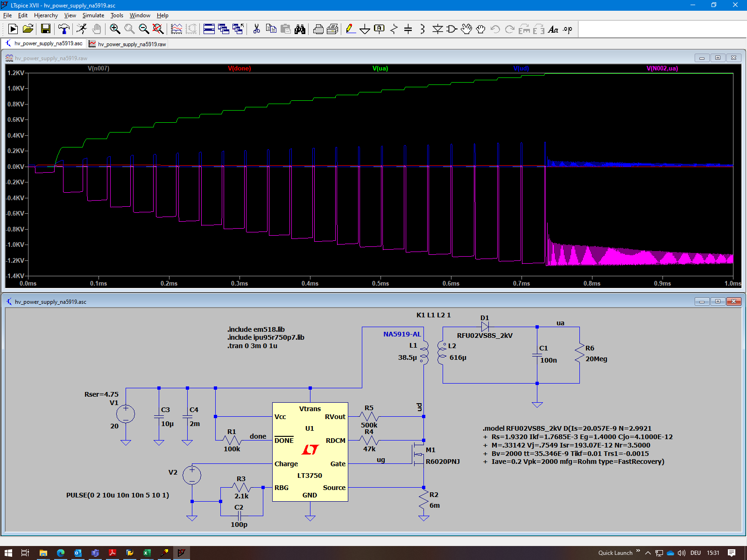This screenshot has height=560, width=747.
Task: Open File Explorer from the taskbar
Action: tap(43, 553)
